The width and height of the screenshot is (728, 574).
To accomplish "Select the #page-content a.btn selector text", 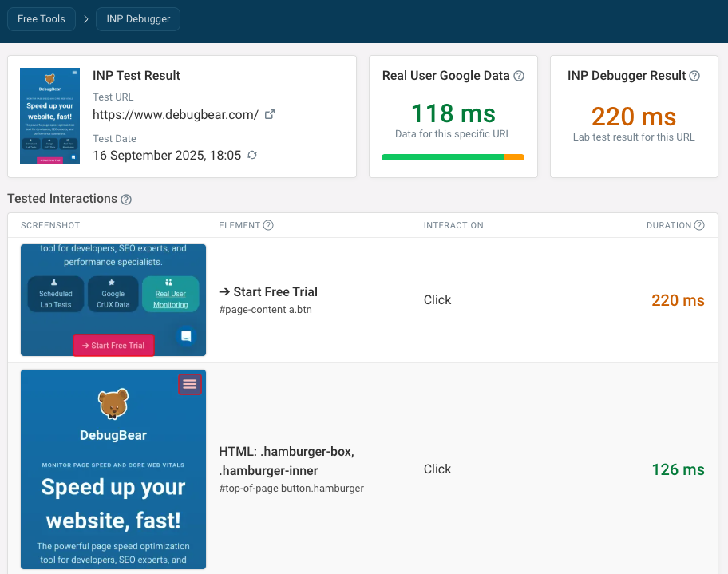I will [x=266, y=310].
